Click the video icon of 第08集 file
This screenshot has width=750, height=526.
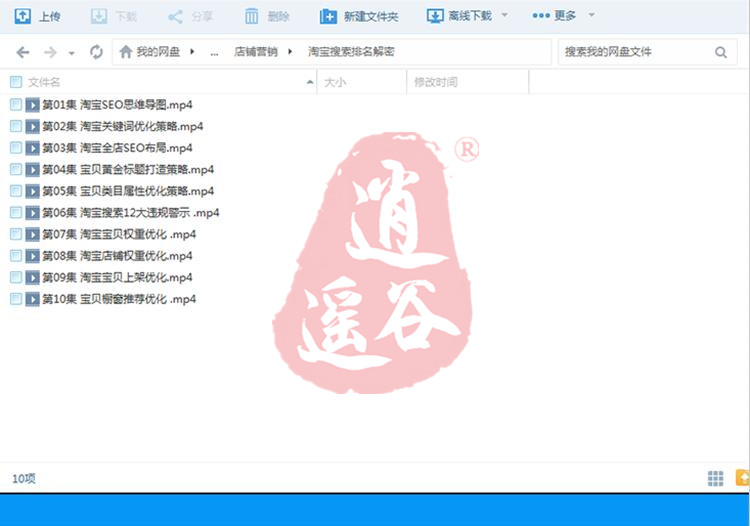(33, 256)
